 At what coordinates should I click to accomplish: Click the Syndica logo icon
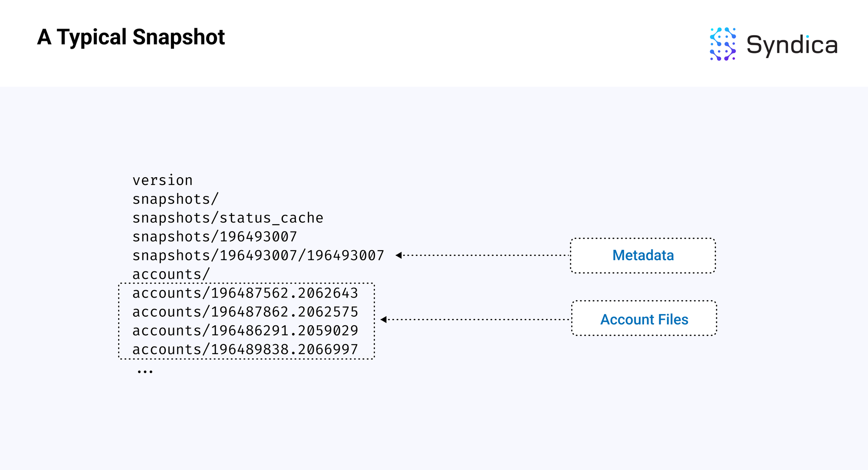(723, 44)
